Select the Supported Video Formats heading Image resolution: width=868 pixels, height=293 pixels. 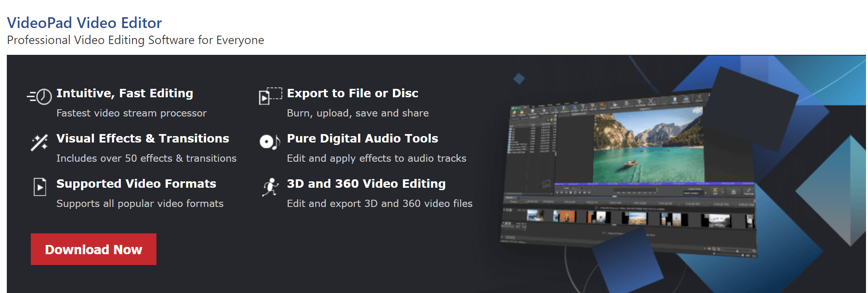pyautogui.click(x=136, y=184)
